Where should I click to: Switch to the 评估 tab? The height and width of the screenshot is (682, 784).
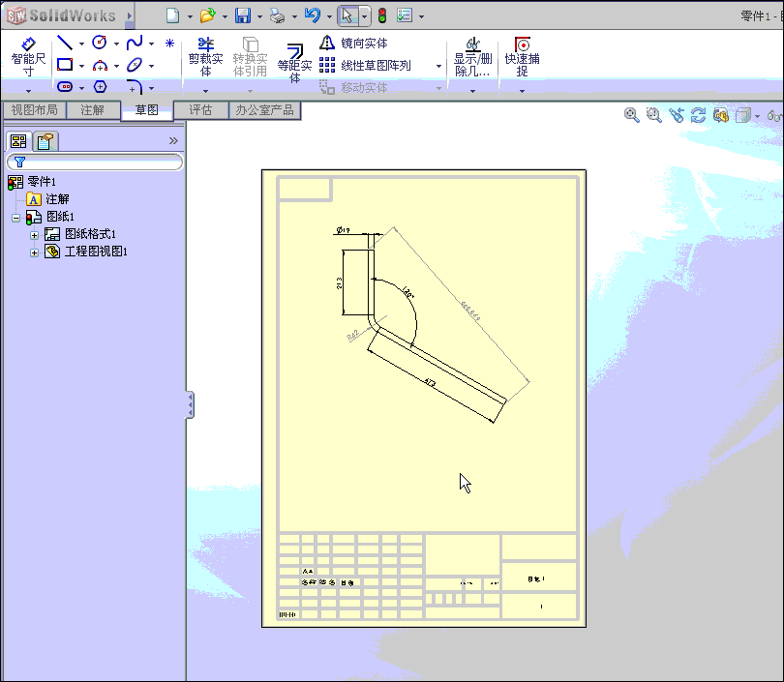point(200,110)
